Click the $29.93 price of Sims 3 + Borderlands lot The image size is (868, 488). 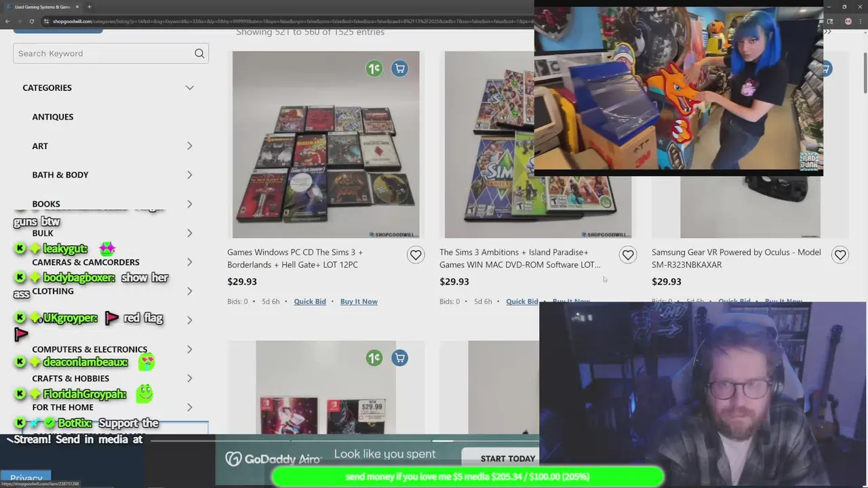point(242,281)
